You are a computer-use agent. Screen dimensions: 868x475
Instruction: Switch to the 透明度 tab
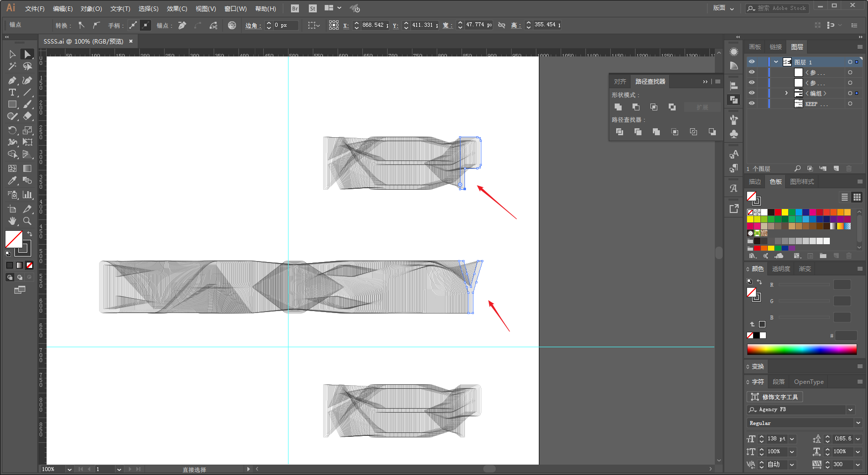[781, 269]
